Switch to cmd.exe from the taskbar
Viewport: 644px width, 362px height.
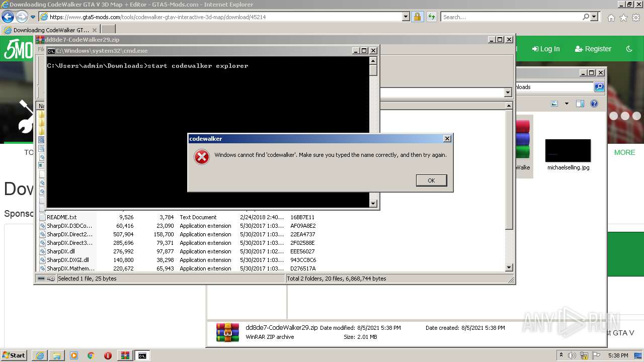[142, 355]
